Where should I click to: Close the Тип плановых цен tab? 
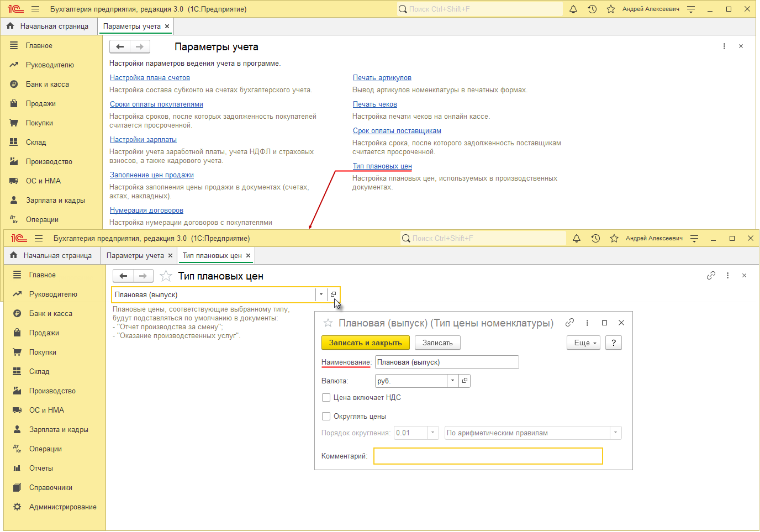[x=249, y=255]
